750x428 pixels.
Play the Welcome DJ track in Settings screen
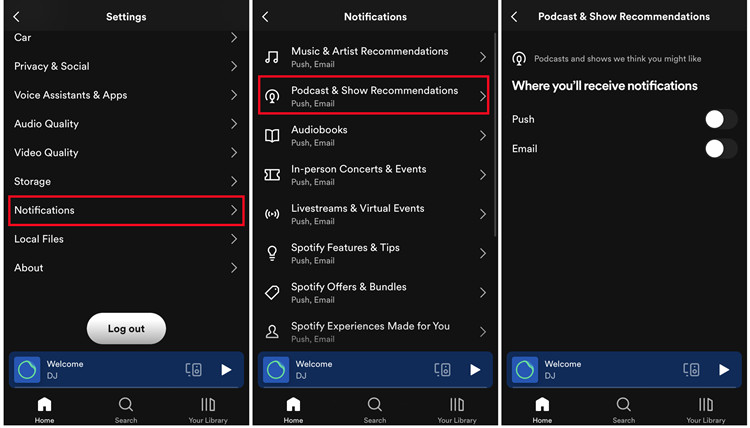coord(226,370)
